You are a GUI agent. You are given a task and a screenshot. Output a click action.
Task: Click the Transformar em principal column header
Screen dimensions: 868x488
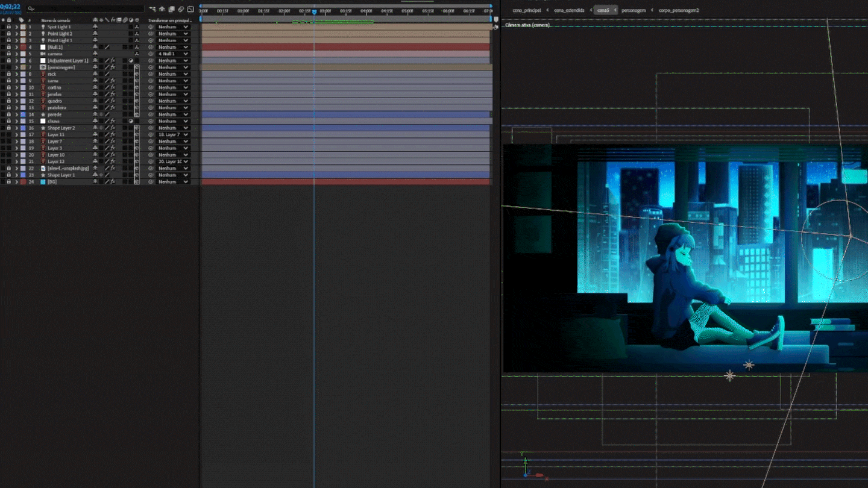[170, 20]
